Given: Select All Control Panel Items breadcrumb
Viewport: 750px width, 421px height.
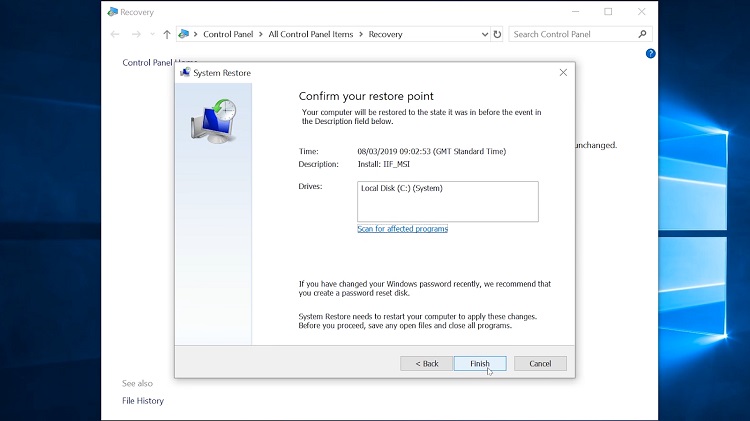Looking at the screenshot, I should coord(310,34).
